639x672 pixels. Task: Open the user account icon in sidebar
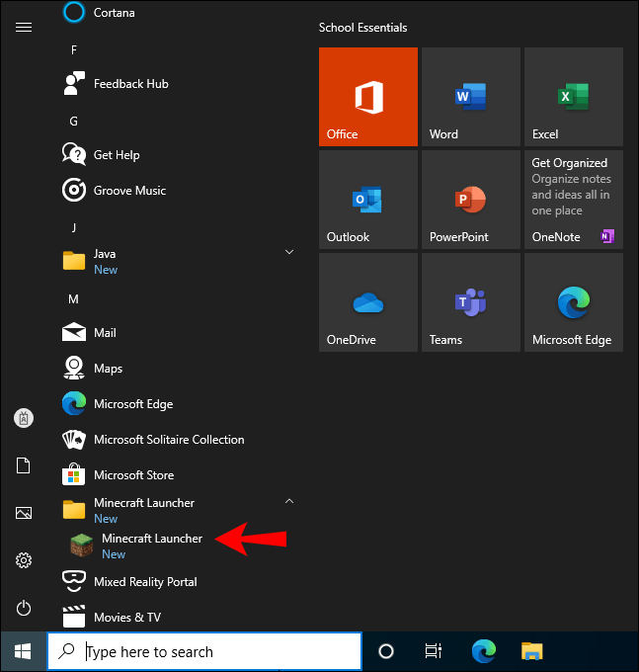[x=24, y=418]
